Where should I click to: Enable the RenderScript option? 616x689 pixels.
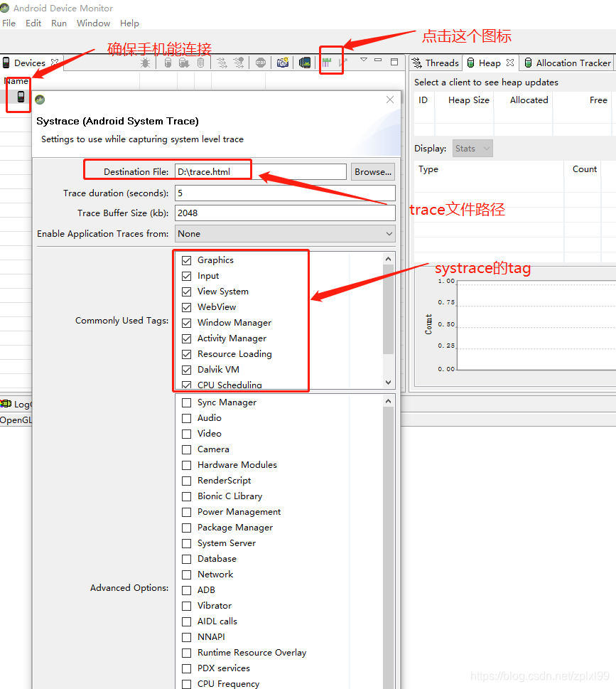point(187,481)
